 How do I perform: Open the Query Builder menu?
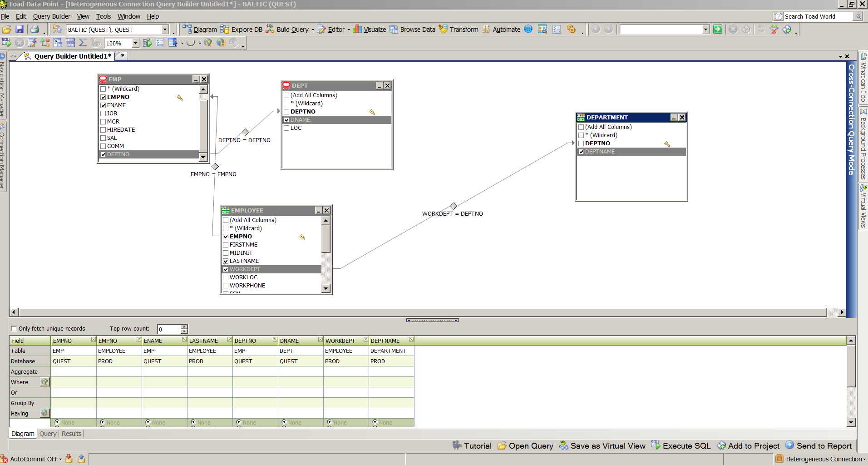pos(51,16)
